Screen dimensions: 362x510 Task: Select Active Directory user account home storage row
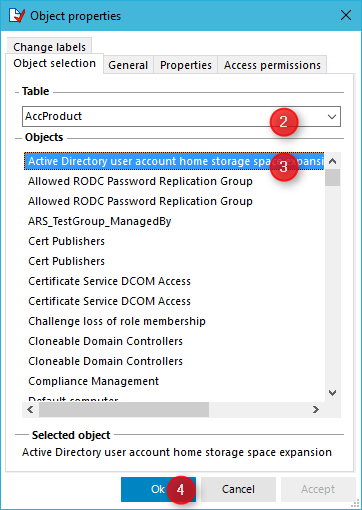(x=174, y=161)
